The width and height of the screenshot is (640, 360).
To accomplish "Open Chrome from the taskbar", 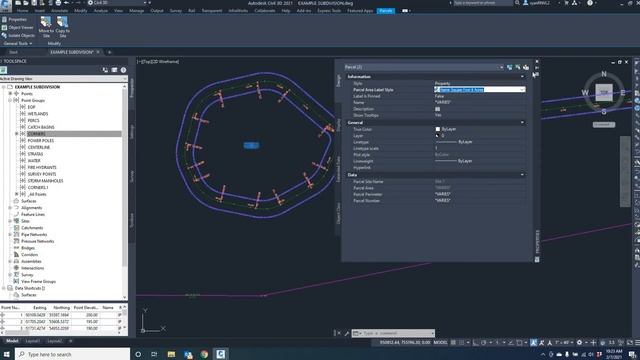I will coord(204,354).
